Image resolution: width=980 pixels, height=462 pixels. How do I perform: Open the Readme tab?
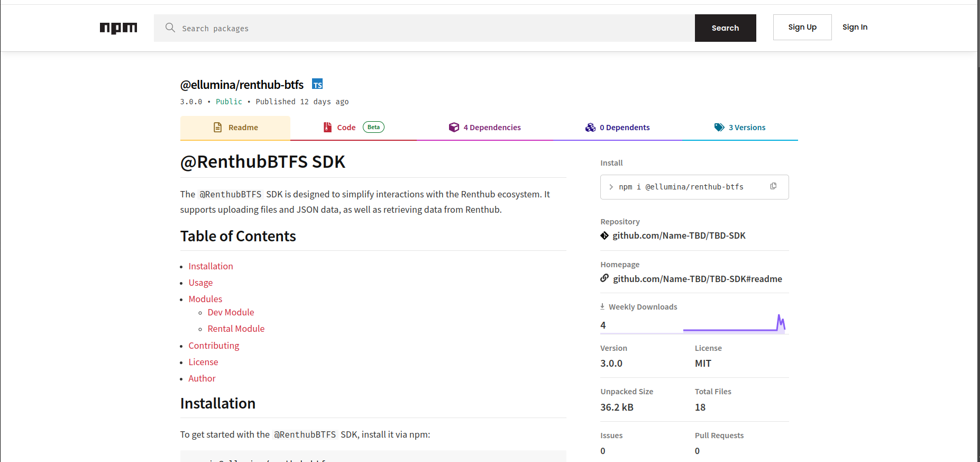coord(235,128)
